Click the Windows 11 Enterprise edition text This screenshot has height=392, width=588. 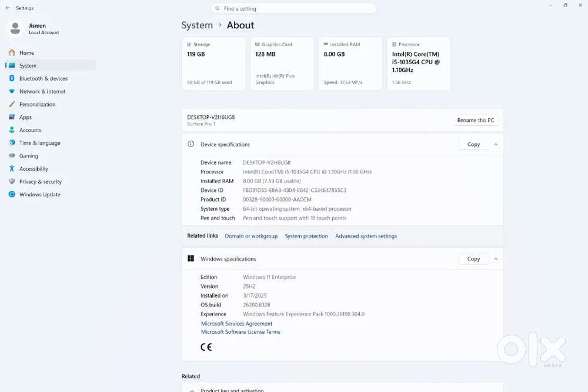[x=269, y=277]
